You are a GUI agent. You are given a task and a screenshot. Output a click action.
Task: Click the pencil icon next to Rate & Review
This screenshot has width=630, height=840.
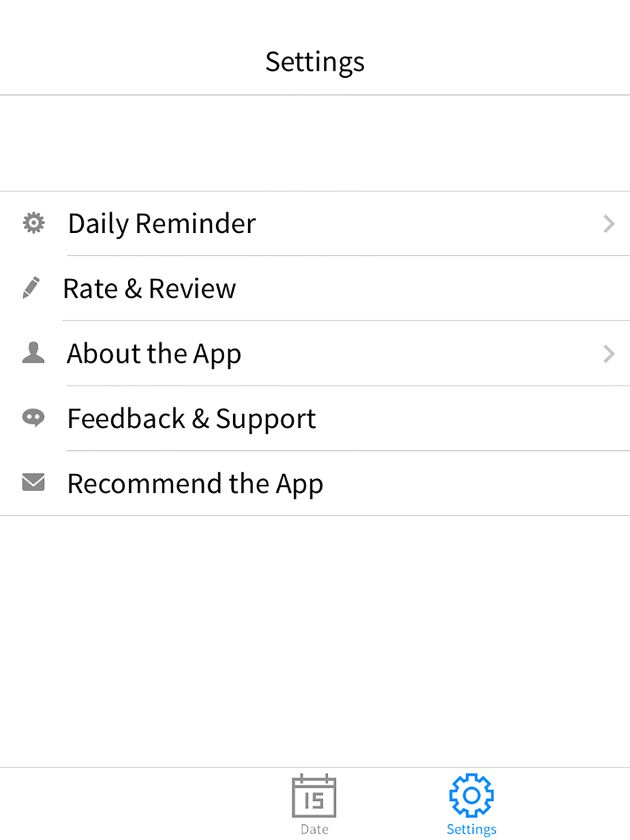[x=31, y=288]
